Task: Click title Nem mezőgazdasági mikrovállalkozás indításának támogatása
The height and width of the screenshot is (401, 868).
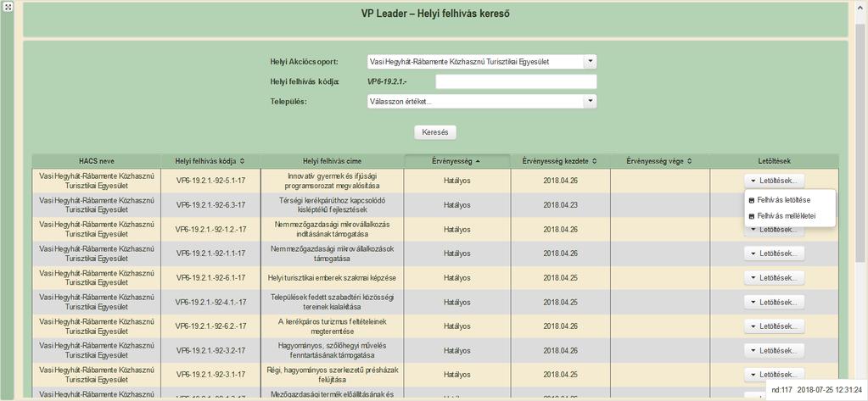Action: 332,229
